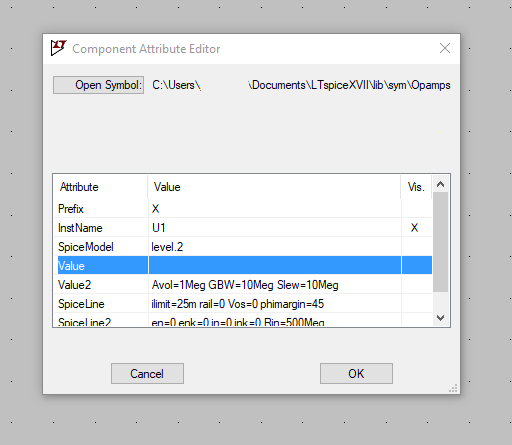This screenshot has height=445, width=512.
Task: Edit the InstName value U1
Action: click(x=275, y=228)
